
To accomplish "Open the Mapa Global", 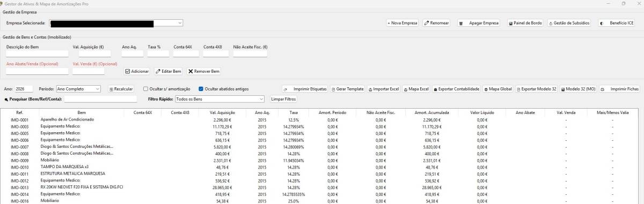I will coord(497,89).
